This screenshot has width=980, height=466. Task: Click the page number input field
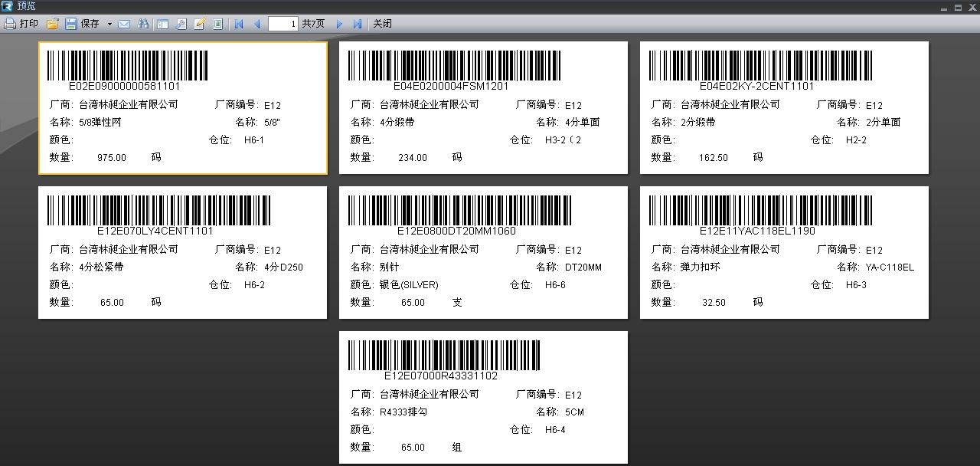(283, 24)
